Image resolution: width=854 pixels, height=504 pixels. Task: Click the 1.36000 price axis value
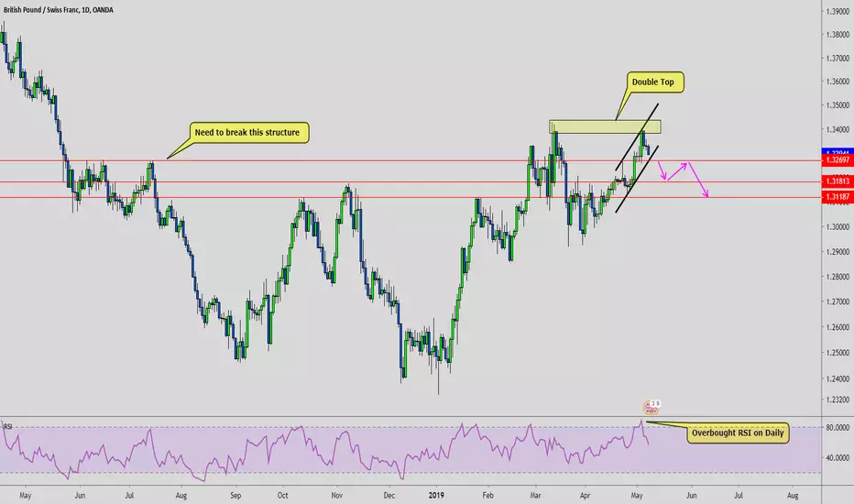click(838, 82)
